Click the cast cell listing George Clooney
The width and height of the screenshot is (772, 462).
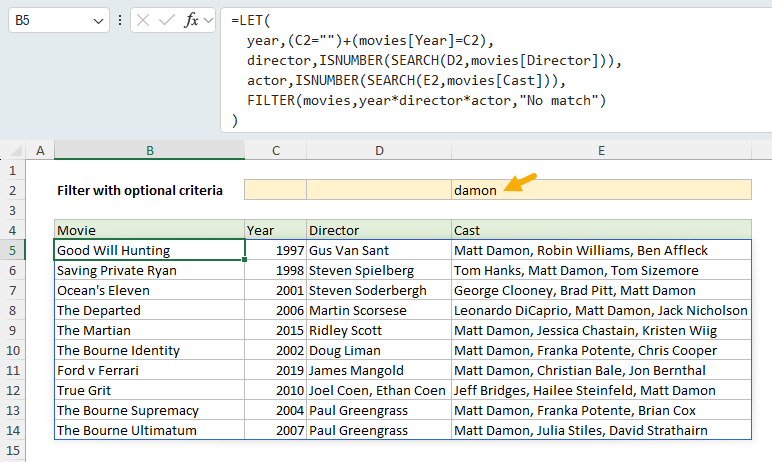(601, 290)
